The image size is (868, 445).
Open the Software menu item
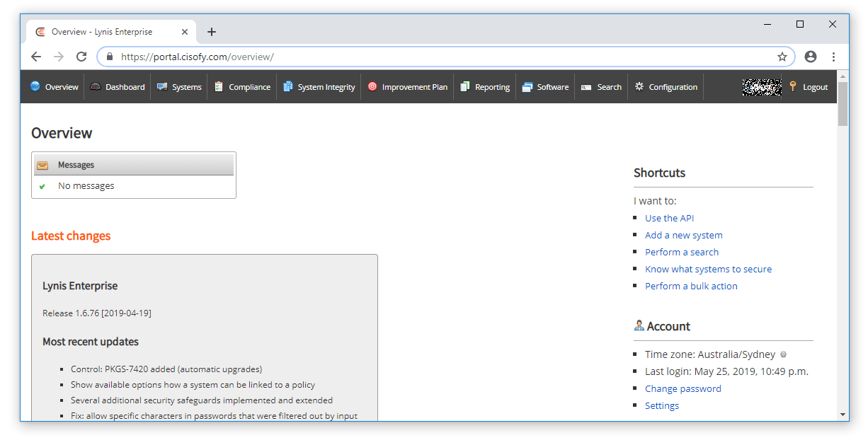pos(545,87)
